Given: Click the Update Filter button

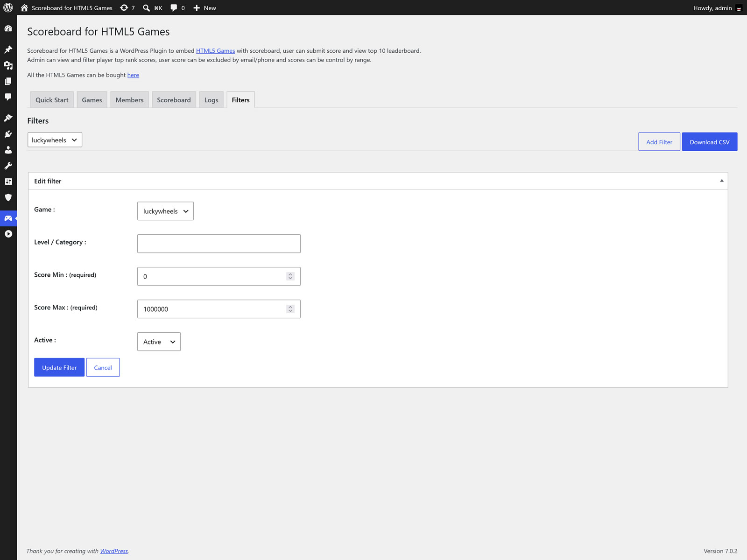Looking at the screenshot, I should tap(59, 367).
